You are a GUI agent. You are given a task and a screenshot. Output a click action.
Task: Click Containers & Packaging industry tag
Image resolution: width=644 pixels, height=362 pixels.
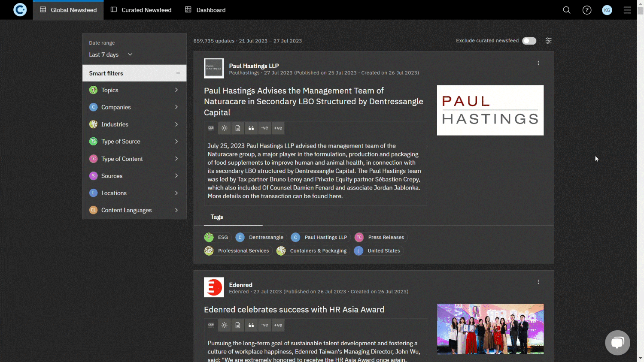313,251
